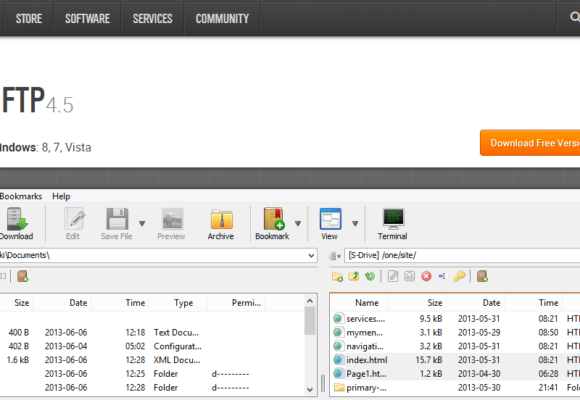Click local pane scrollbar up arrow
The height and width of the screenshot is (400, 580).
(x=310, y=301)
